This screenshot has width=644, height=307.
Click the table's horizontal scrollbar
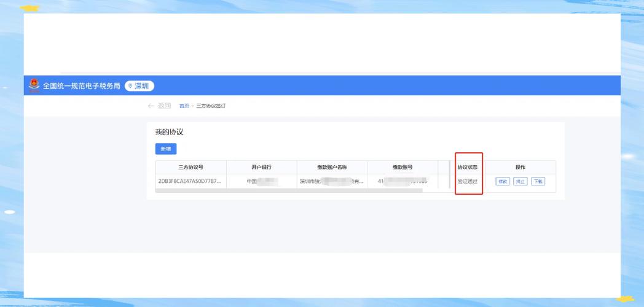(289, 190)
